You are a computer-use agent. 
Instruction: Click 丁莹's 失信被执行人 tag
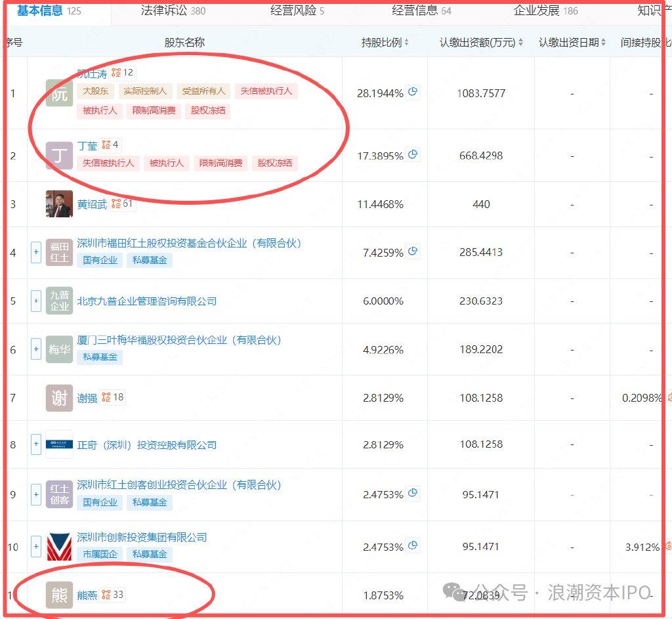108,163
